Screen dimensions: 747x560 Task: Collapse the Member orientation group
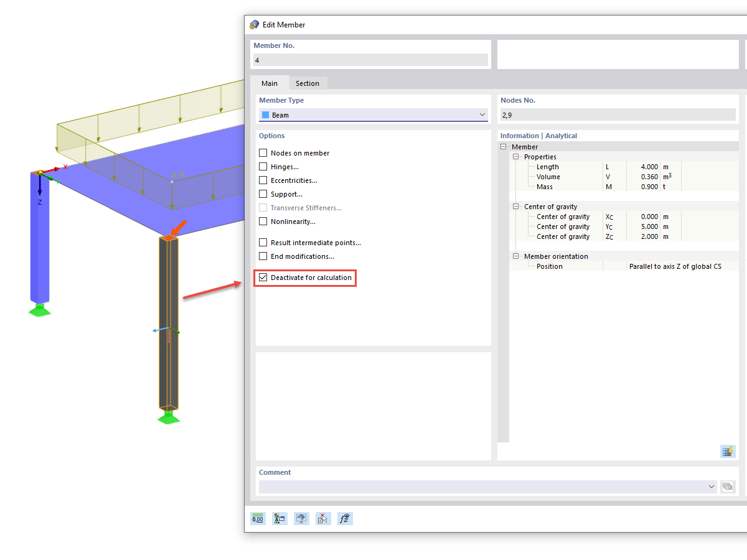pos(515,256)
